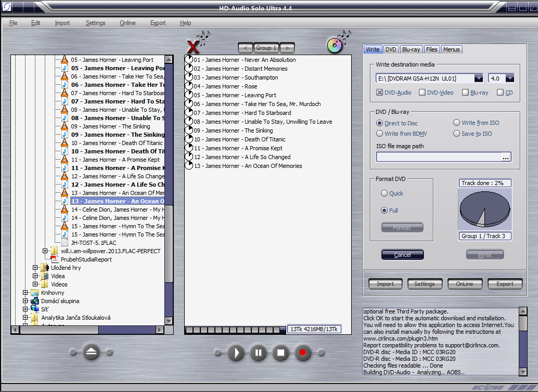Image resolution: width=538 pixels, height=392 pixels.
Task: Click the red X remove tracks icon
Action: [193, 47]
